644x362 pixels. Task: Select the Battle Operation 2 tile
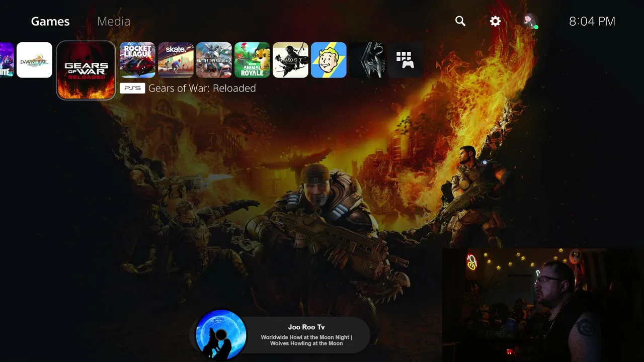tap(214, 60)
